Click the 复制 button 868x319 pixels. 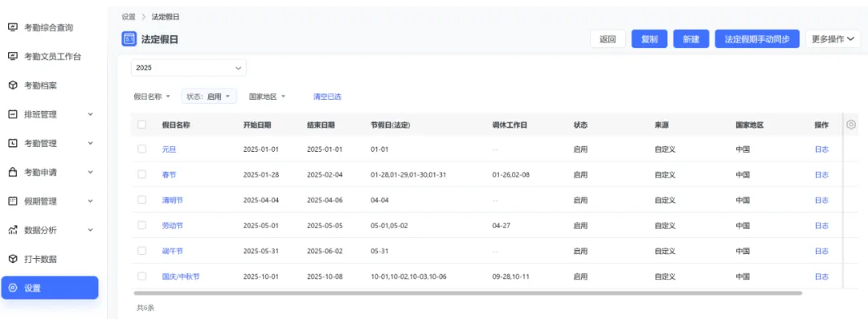[x=649, y=39]
